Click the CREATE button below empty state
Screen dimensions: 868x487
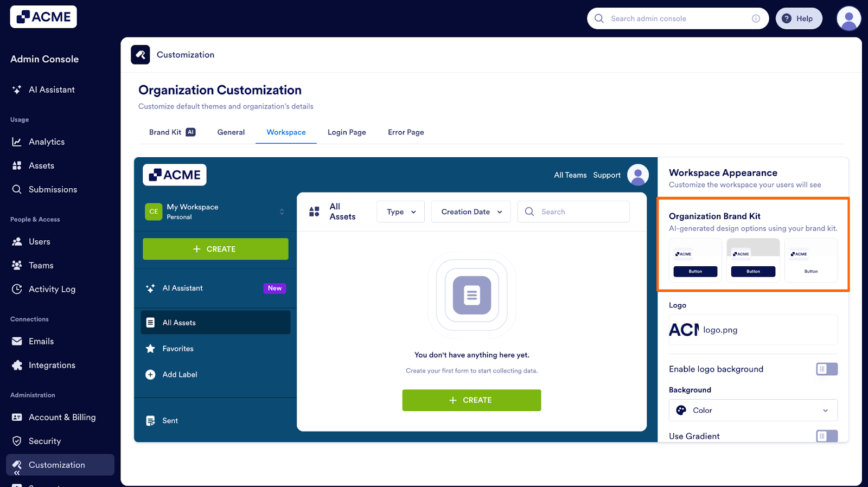471,400
